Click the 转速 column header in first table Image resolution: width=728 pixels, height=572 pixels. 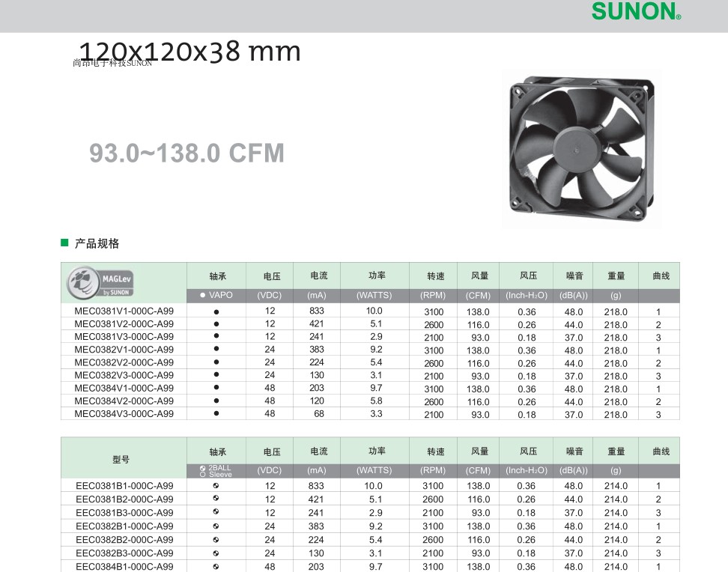click(435, 276)
